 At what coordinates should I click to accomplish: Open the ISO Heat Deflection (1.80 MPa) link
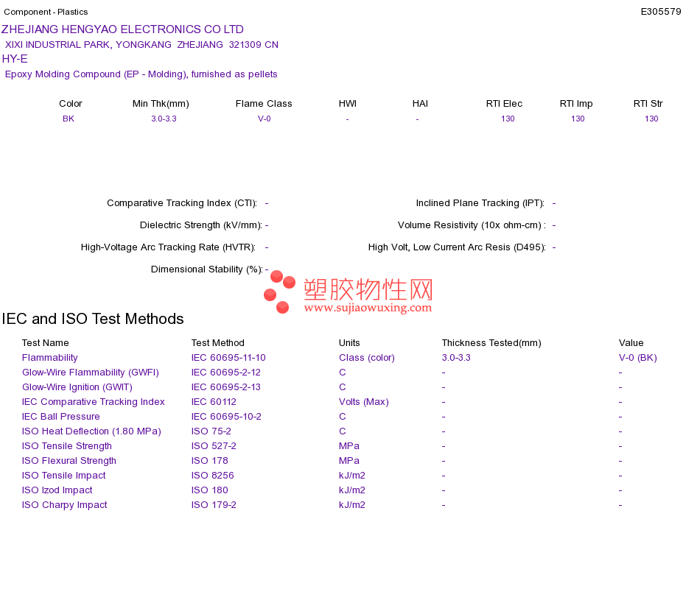[91, 431]
